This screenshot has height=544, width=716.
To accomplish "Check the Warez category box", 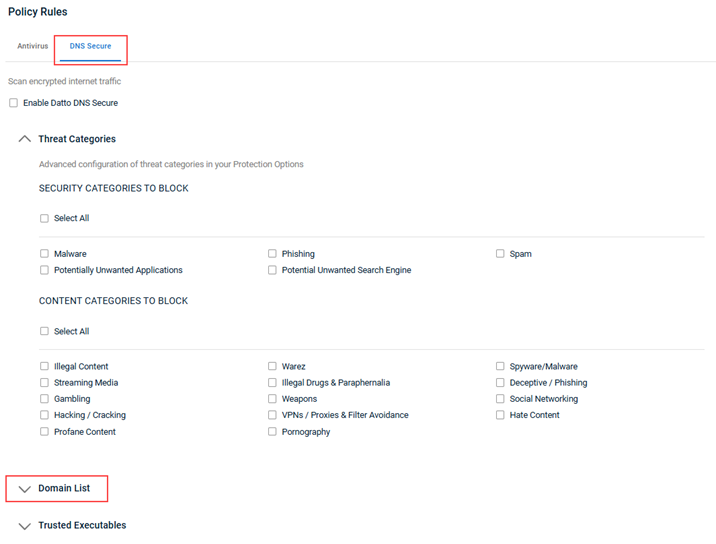I will (x=272, y=366).
